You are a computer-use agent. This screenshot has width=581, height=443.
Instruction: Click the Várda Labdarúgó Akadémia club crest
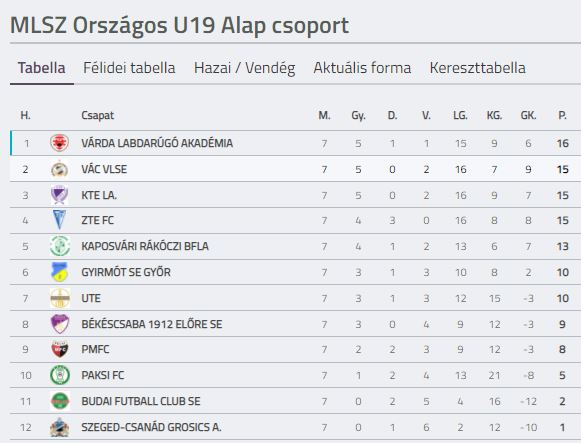(60, 143)
